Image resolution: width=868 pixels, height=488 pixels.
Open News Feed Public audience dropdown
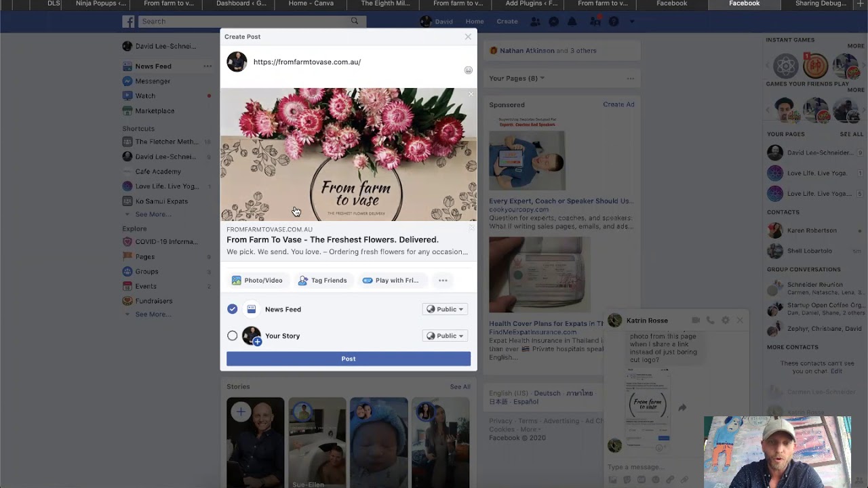coord(445,310)
